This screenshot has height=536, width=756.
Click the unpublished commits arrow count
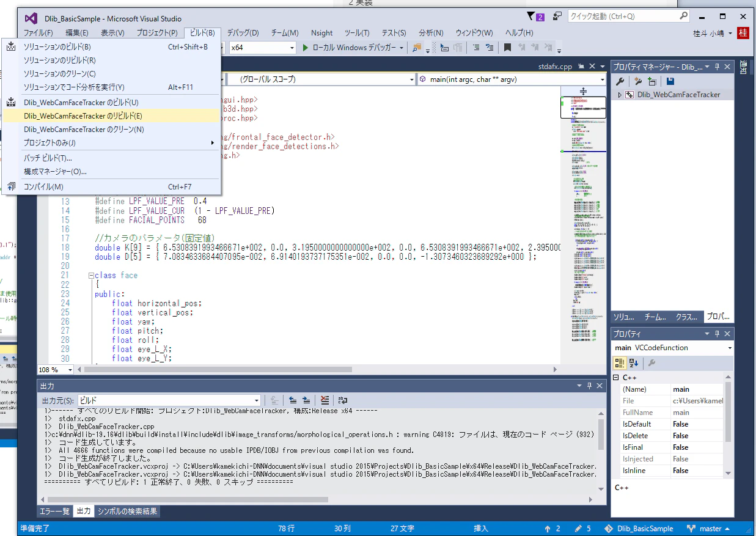pyautogui.click(x=552, y=529)
